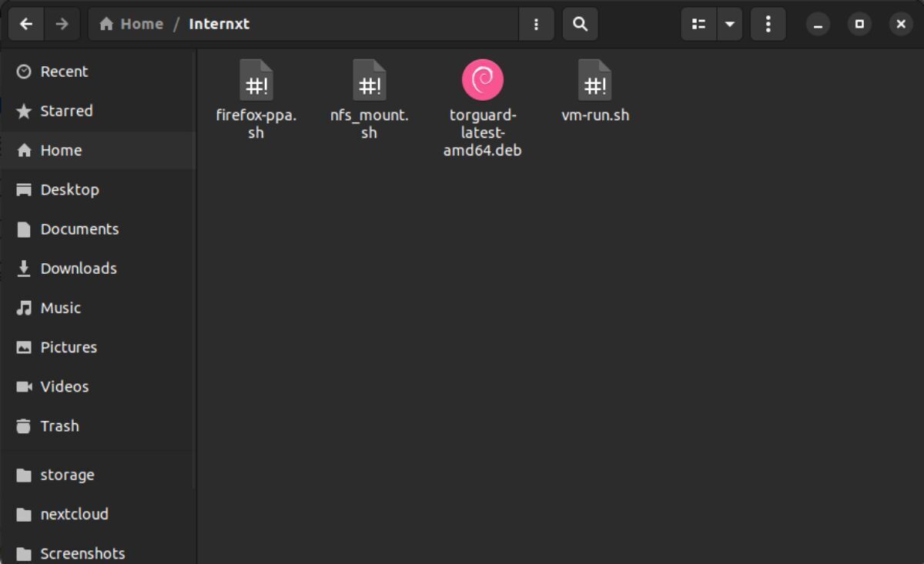Viewport: 924px width, 564px height.
Task: Open Trash in the sidebar
Action: (x=98, y=426)
